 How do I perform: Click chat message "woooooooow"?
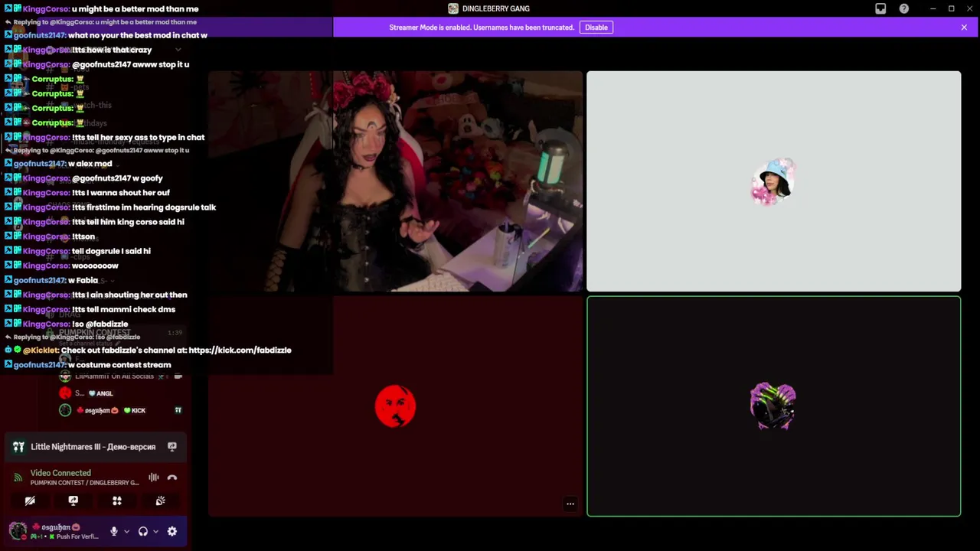(x=95, y=266)
